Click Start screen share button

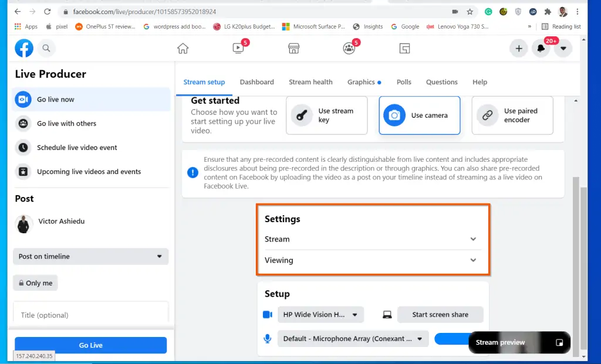[440, 315]
